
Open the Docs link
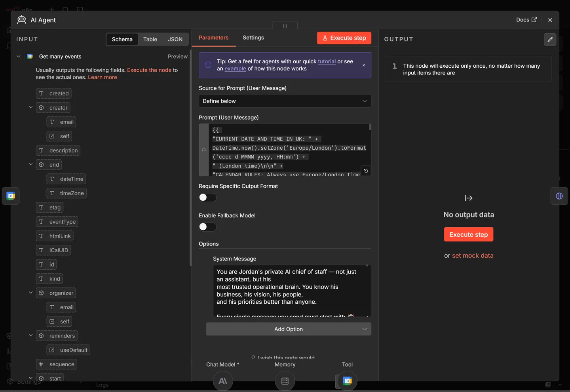(x=526, y=20)
